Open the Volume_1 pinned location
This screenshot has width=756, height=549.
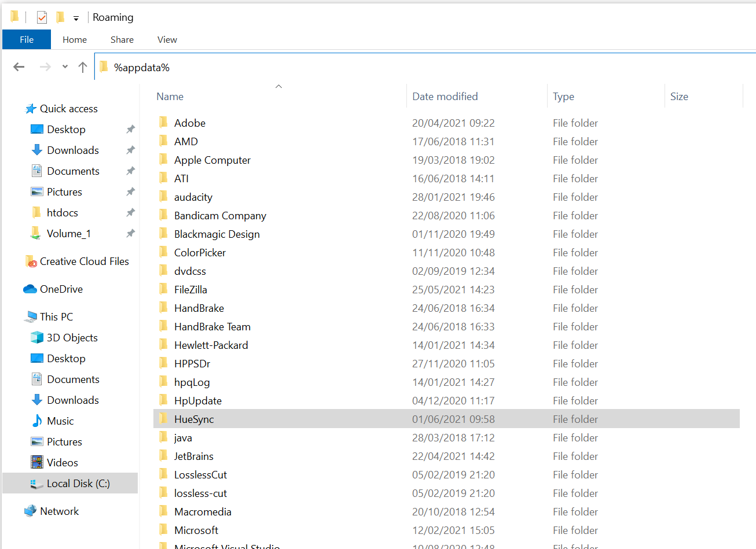(x=68, y=234)
